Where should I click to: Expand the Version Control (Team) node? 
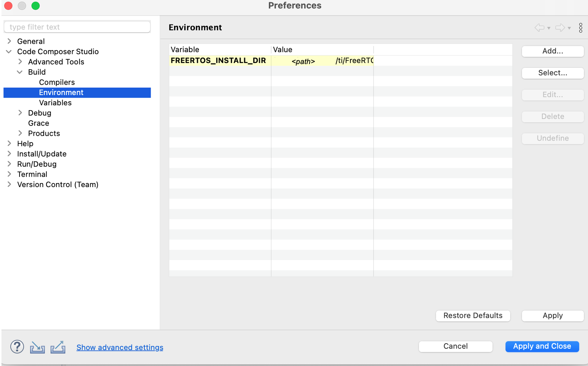tap(9, 184)
